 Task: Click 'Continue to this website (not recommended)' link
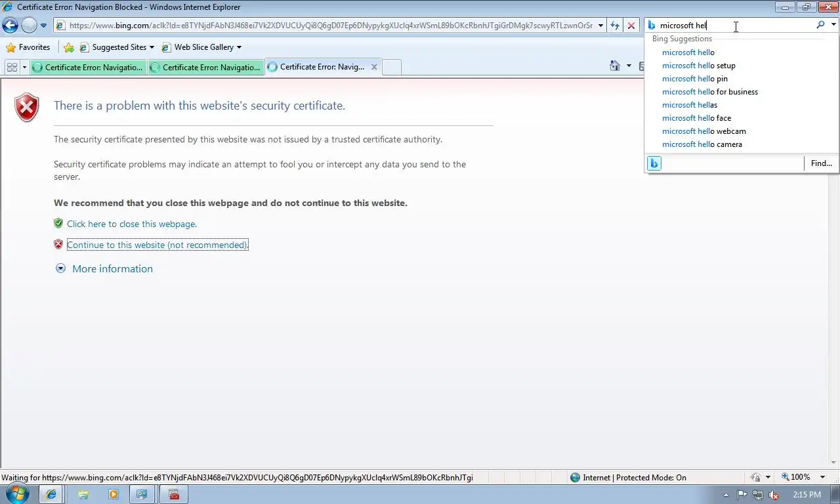tap(157, 245)
